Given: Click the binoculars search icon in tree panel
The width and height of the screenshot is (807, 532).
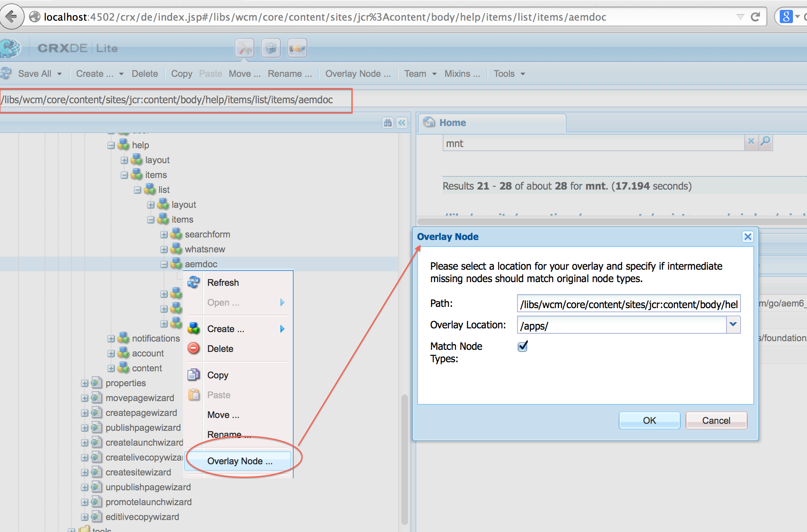Looking at the screenshot, I should coord(387,123).
